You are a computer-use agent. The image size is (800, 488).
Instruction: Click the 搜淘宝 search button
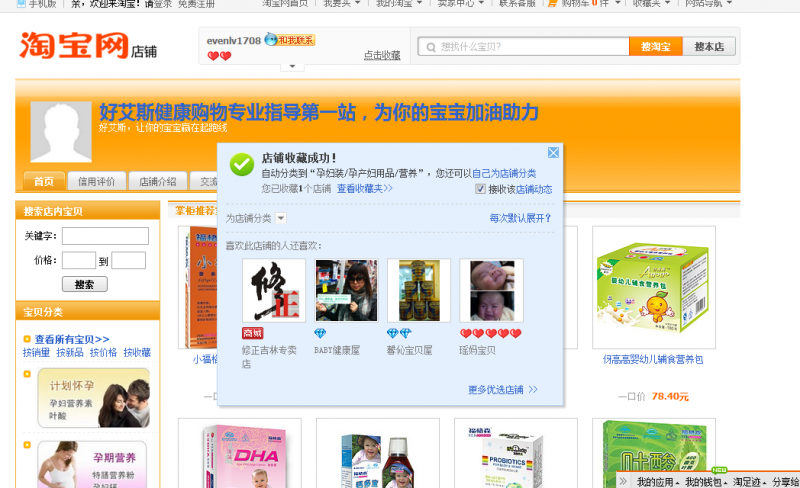(x=656, y=46)
